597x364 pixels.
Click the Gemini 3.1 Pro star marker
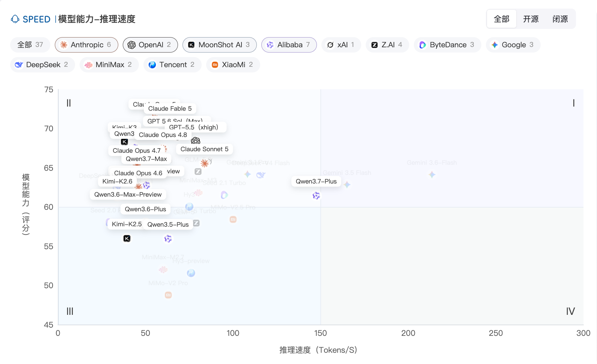tap(247, 174)
